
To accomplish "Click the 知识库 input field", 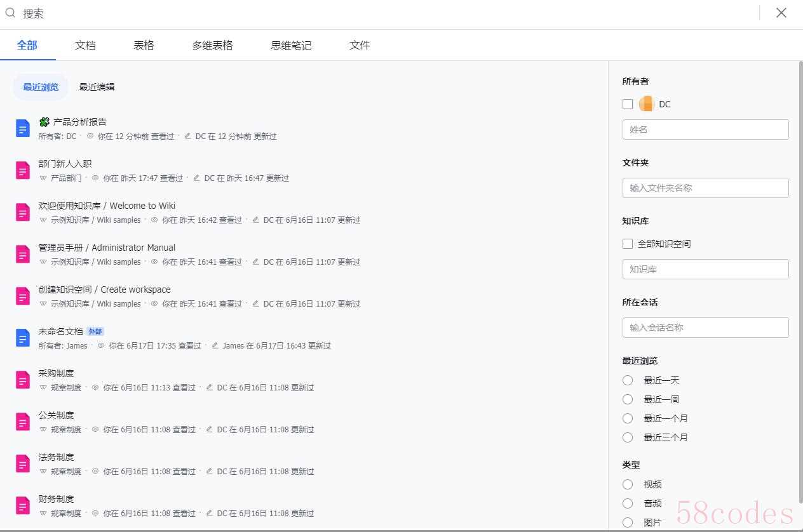I will coord(705,269).
